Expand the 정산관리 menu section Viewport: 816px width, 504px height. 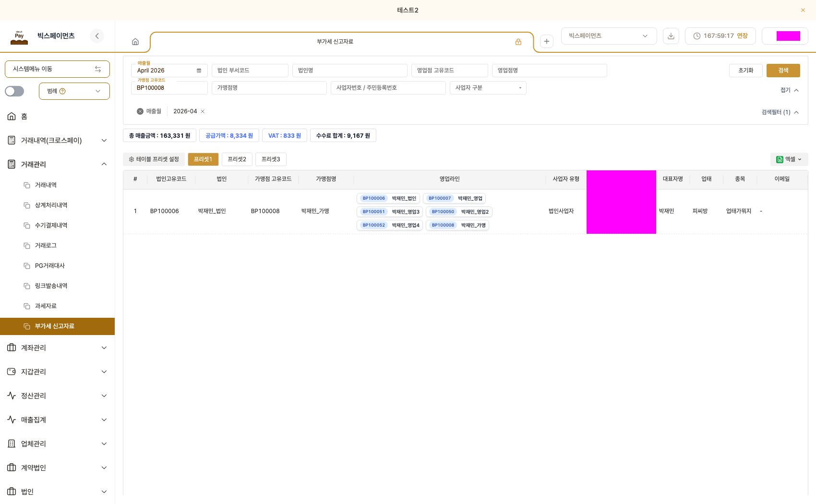click(58, 396)
